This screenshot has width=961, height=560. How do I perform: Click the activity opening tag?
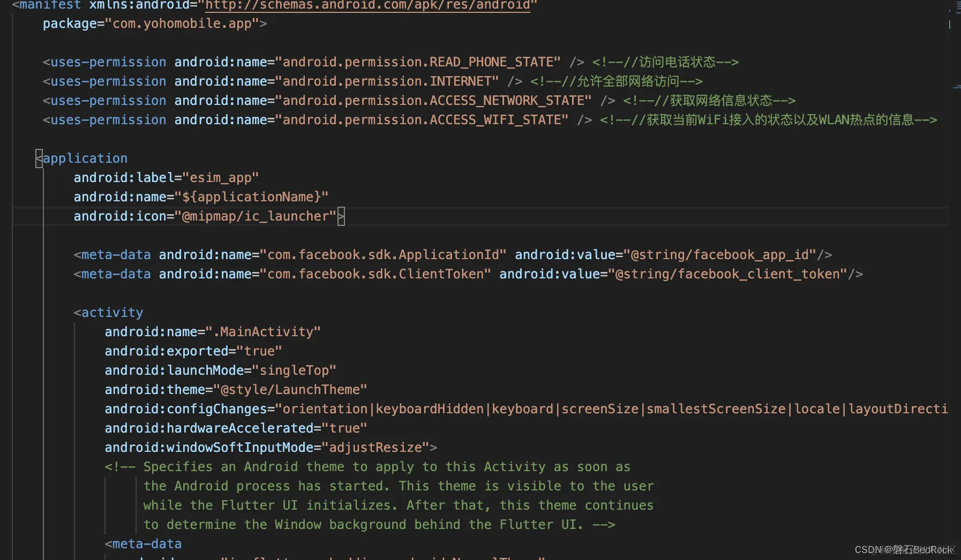(x=109, y=313)
